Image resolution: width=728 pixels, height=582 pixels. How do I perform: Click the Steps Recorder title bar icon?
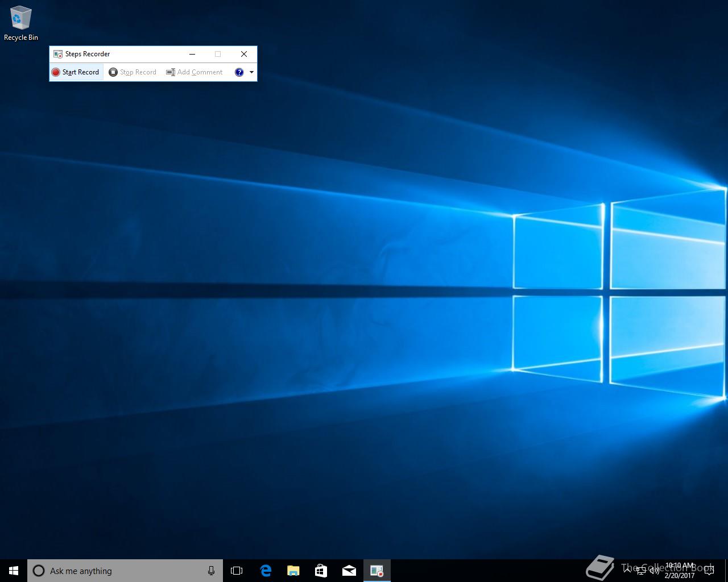tap(58, 54)
